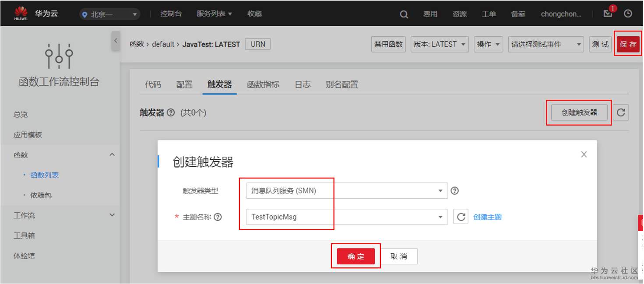Open 资源 in the top bar
Screen dimensions: 644x284
click(x=460, y=14)
